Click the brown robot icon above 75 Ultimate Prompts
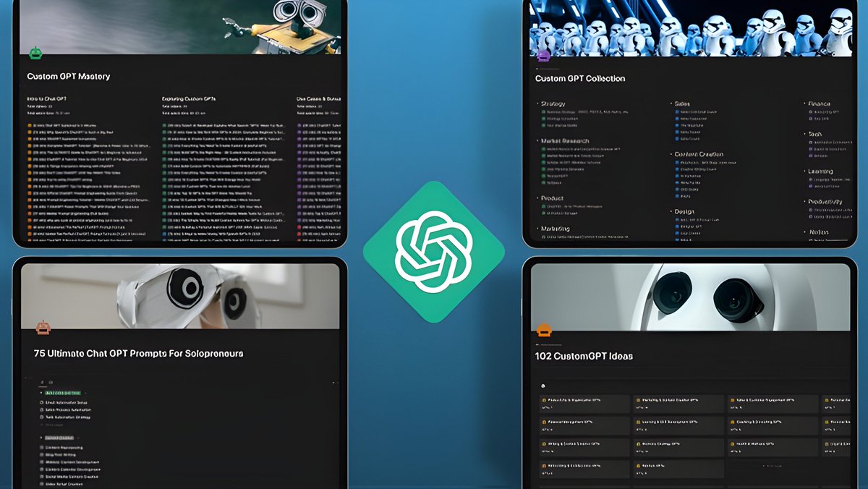Screen dimensions: 868x489 pyautogui.click(x=43, y=328)
